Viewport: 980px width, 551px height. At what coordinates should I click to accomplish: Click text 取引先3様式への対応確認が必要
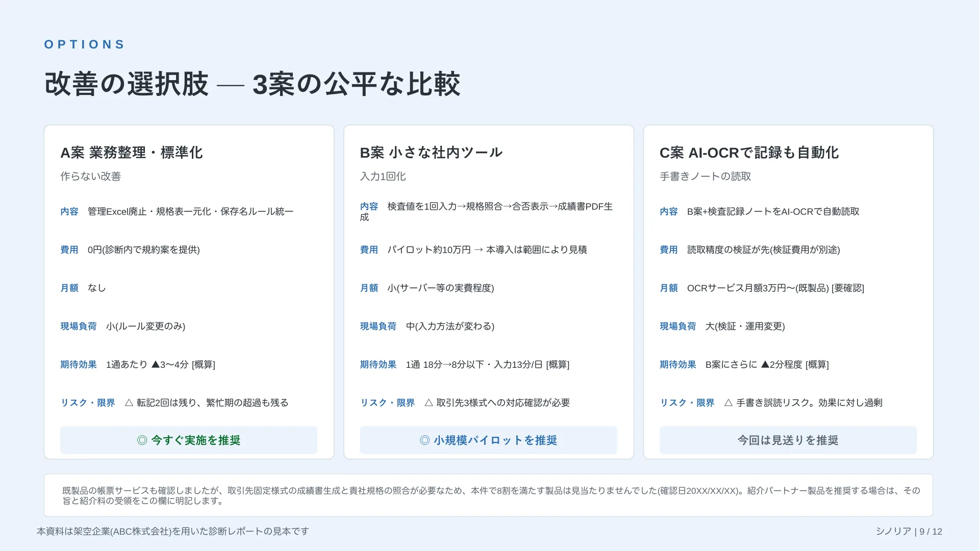tap(503, 403)
